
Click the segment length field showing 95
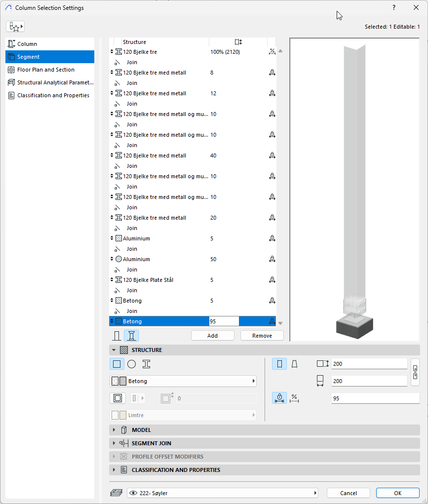point(375,398)
